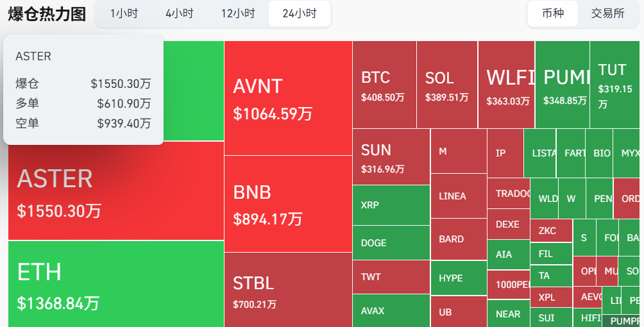Click the ASTER heatmap tile
Viewport: 644px width, 327px height.
pyautogui.click(x=115, y=192)
